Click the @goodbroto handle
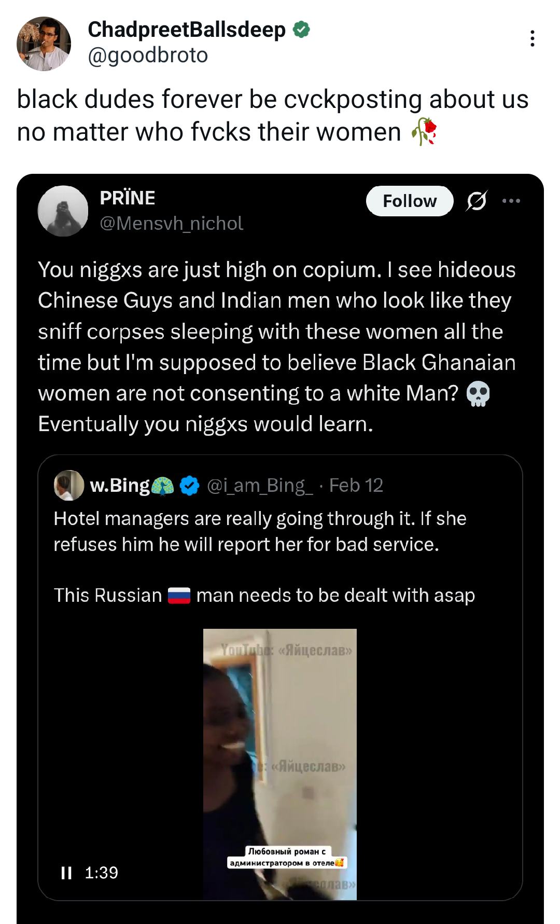This screenshot has width=560, height=924. click(148, 55)
